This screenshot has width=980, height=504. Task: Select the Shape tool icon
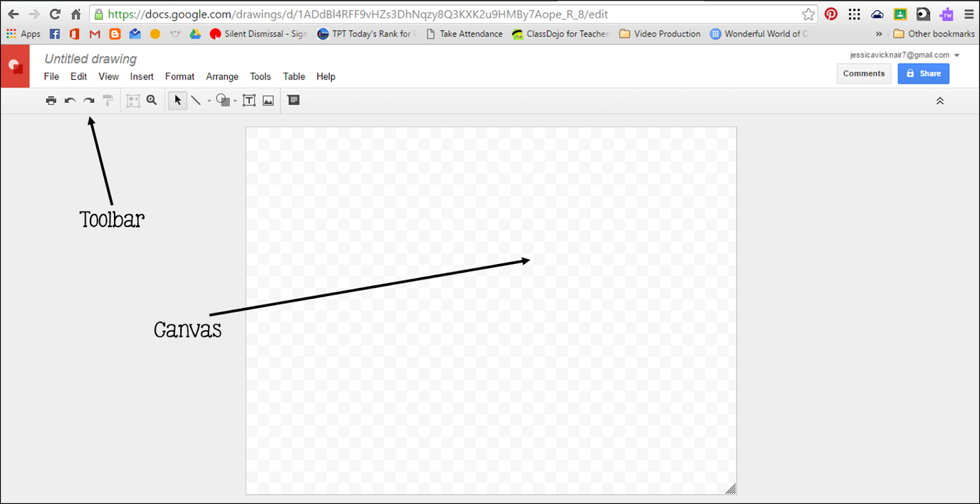(223, 100)
